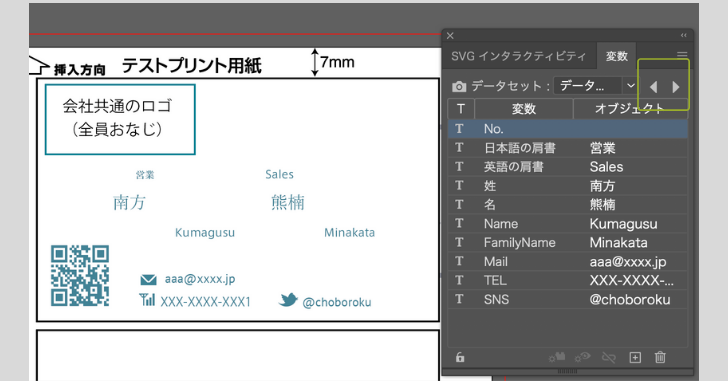The width and height of the screenshot is (728, 381).
Task: Click the 挿入方向 arrow icon
Action: coord(39,66)
